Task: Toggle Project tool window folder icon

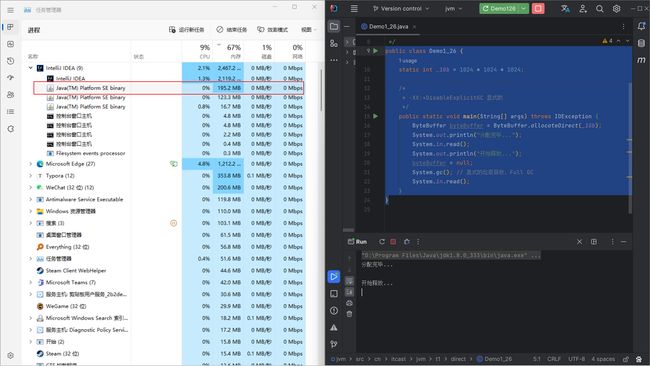Action: (x=334, y=27)
